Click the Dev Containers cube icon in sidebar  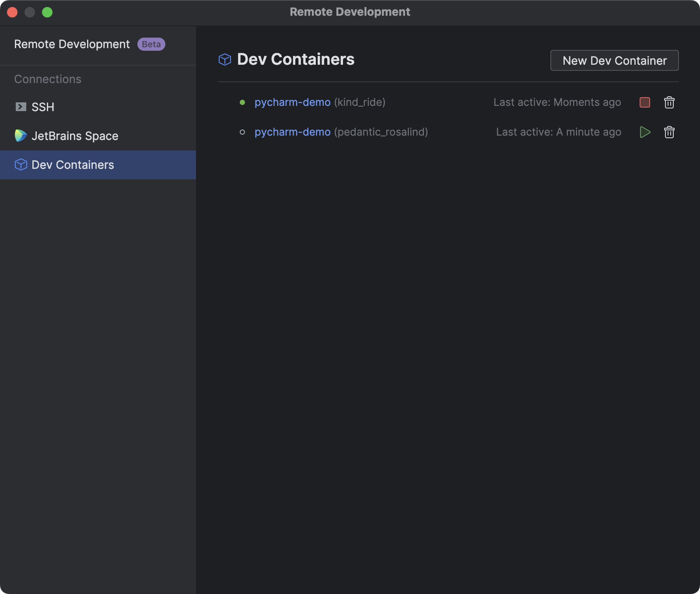(x=20, y=165)
